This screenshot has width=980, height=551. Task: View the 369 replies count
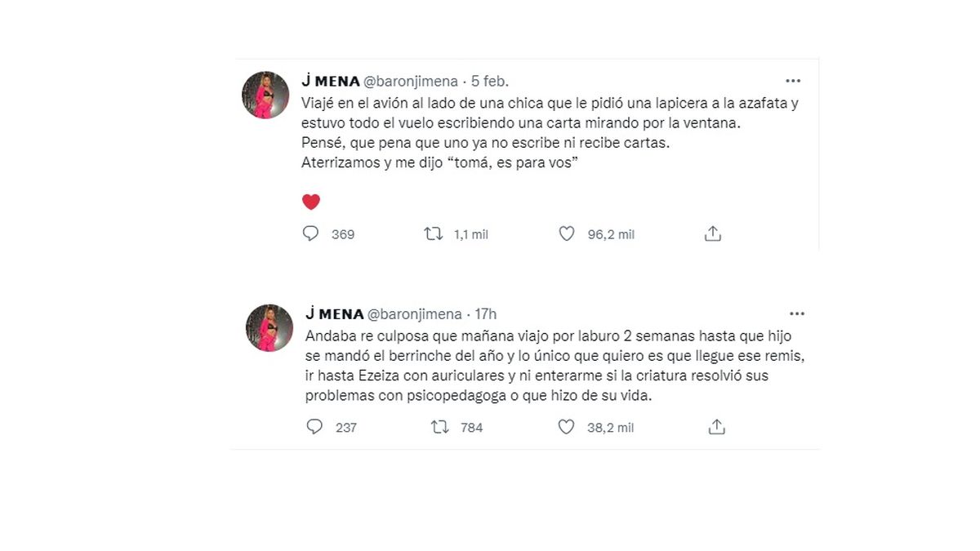[x=343, y=234]
